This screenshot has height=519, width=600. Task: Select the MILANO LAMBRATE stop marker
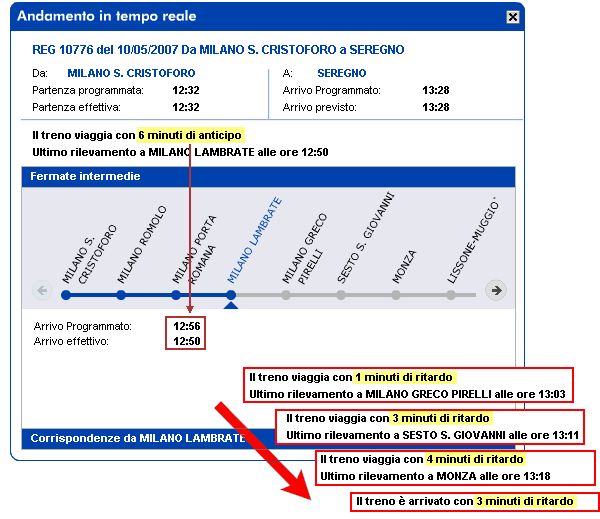(x=231, y=295)
